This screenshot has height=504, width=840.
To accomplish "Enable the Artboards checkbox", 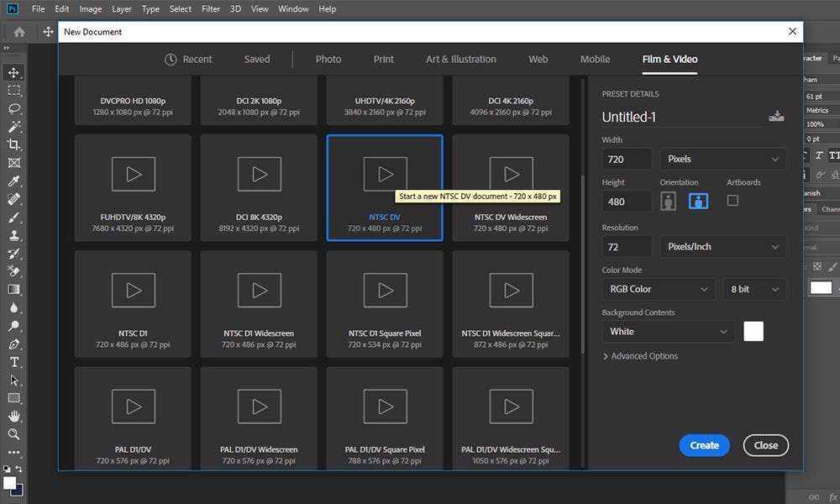I will point(732,200).
